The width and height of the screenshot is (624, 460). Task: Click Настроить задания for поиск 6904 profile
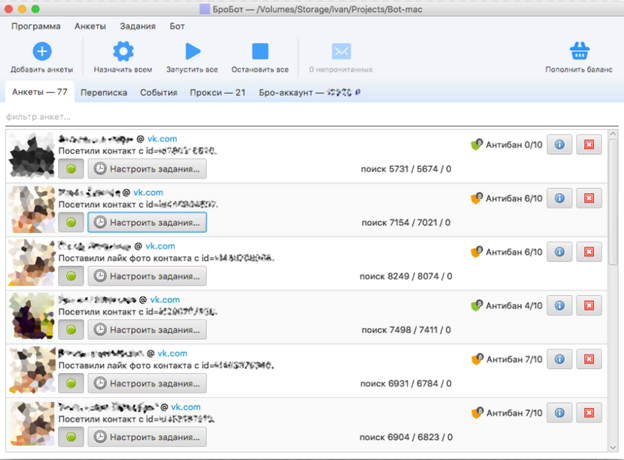coord(147,437)
